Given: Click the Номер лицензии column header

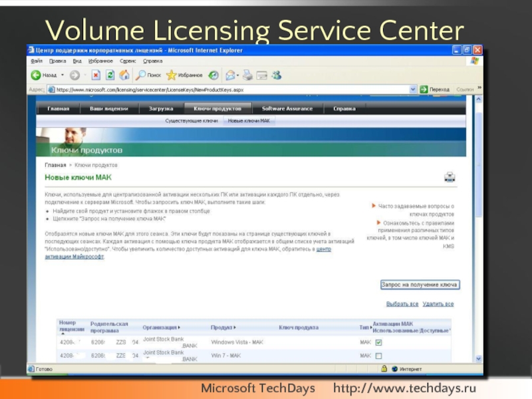Looking at the screenshot, I should coord(71,326).
